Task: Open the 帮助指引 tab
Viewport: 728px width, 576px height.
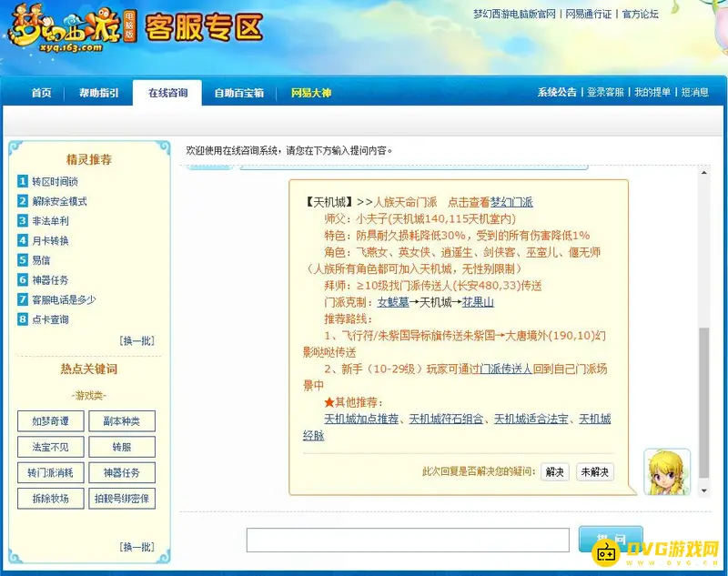Action: (99, 93)
